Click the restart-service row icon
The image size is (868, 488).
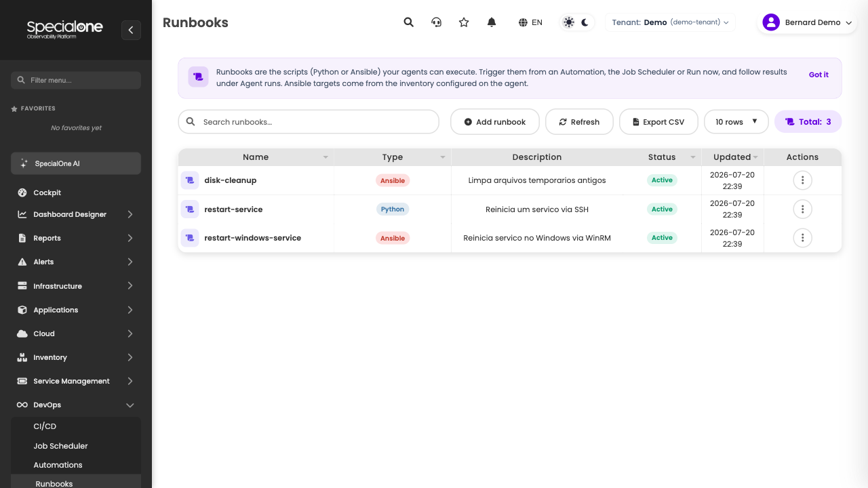tap(190, 209)
